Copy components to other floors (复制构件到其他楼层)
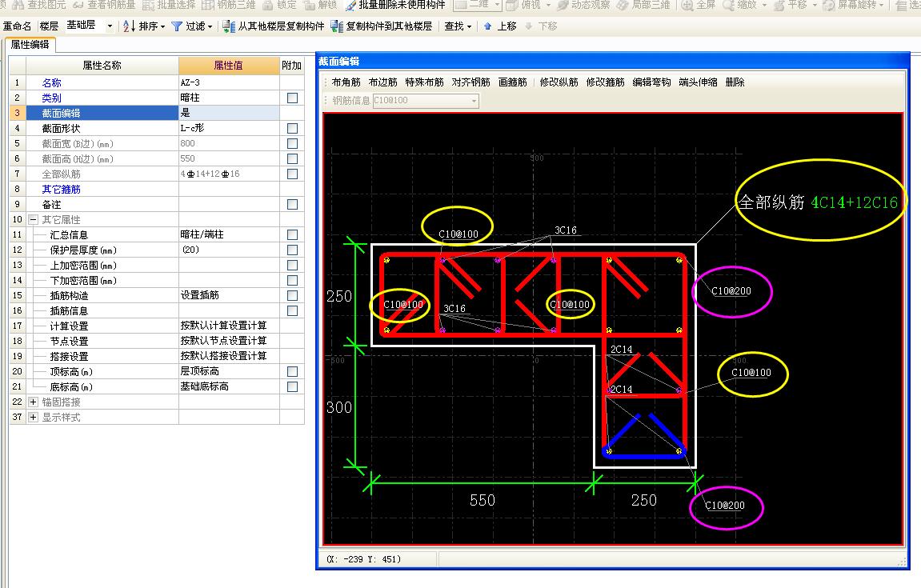 (382, 26)
